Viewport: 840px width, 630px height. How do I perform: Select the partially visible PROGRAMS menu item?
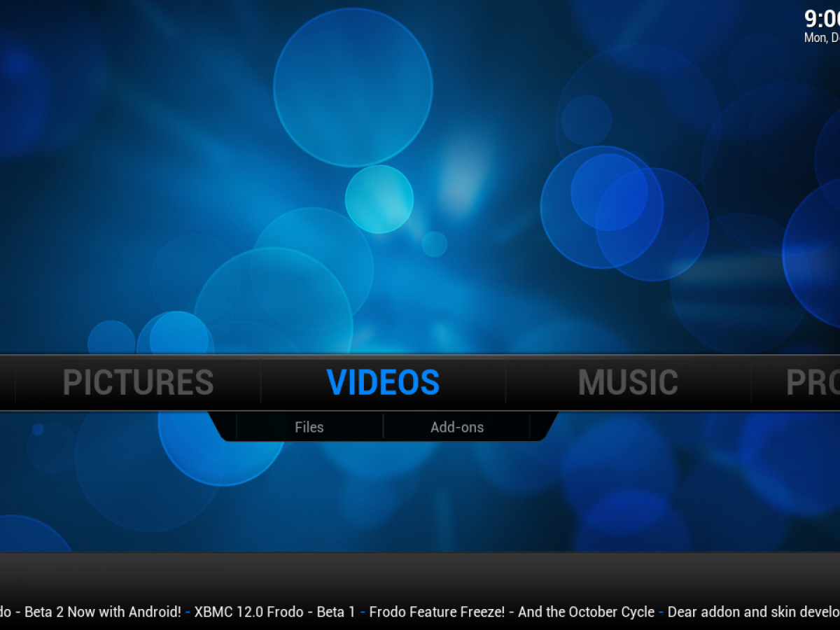click(813, 383)
